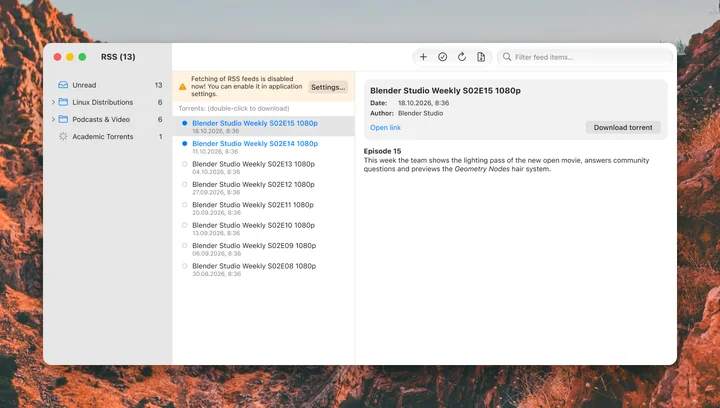Select Blender Studio Weekly S02E13 1080p item

tap(264, 167)
